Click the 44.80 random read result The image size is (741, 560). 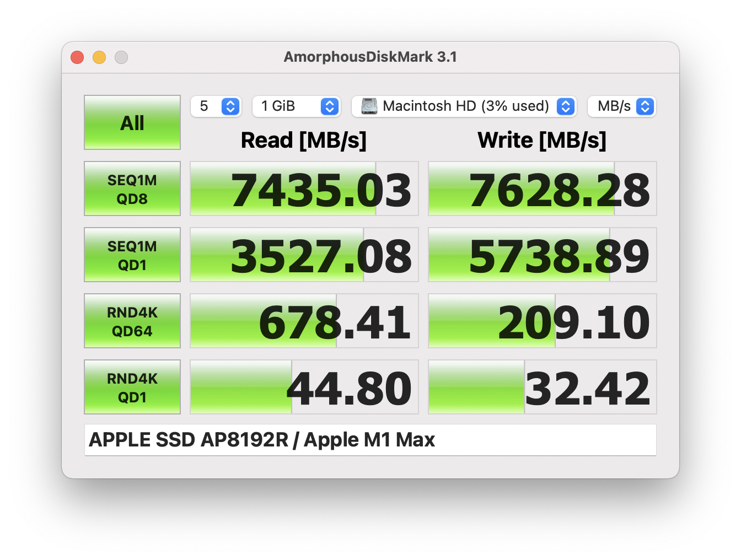[x=304, y=387]
